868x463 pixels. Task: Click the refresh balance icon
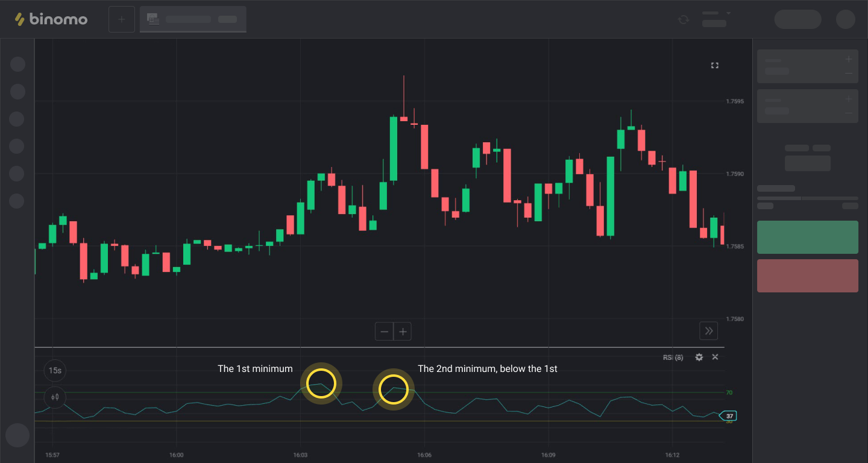(683, 19)
